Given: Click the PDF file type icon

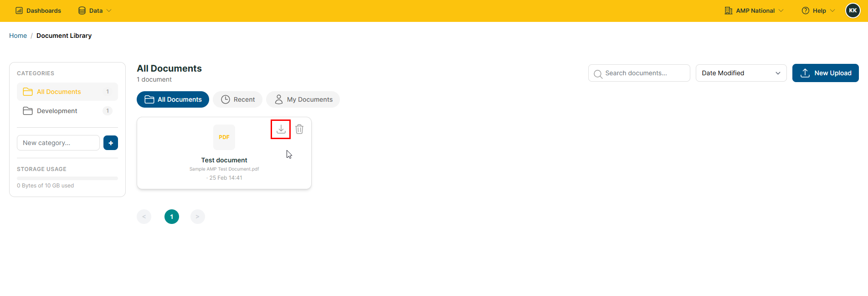Looking at the screenshot, I should 224,137.
